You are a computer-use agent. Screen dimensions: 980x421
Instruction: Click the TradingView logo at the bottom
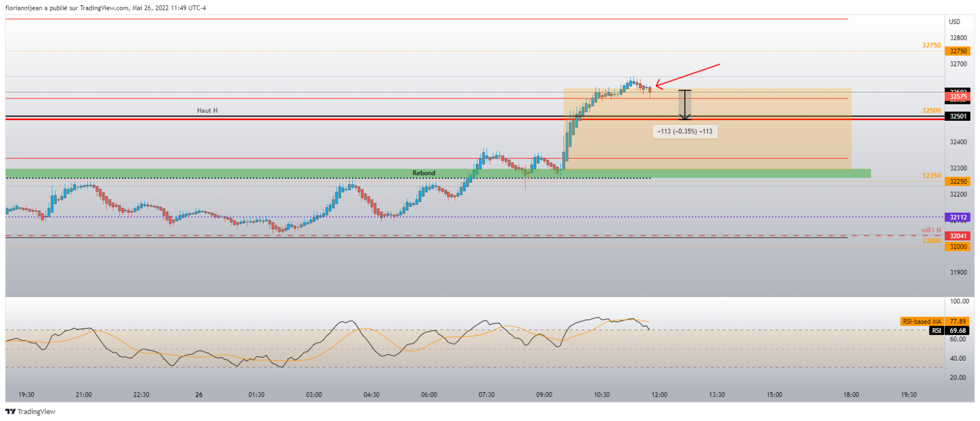click(30, 412)
